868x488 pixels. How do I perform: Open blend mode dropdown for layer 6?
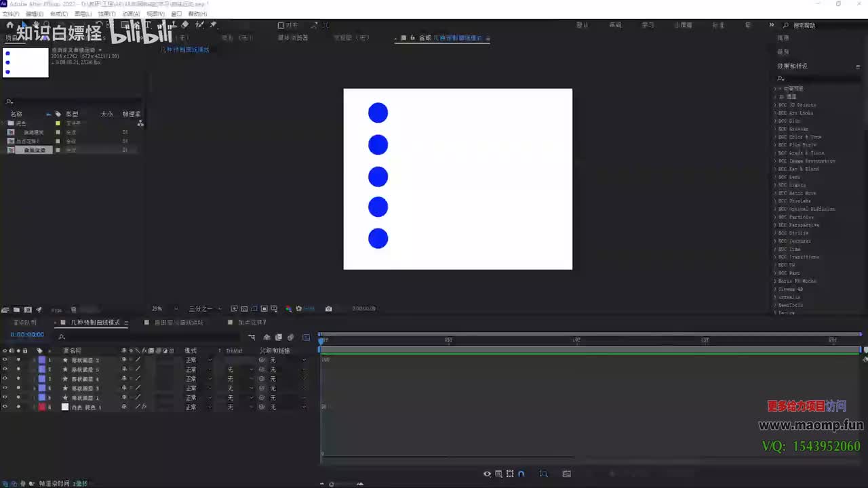[198, 407]
